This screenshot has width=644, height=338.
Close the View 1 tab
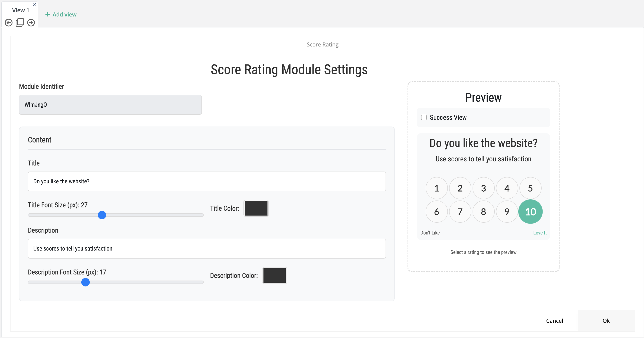34,5
